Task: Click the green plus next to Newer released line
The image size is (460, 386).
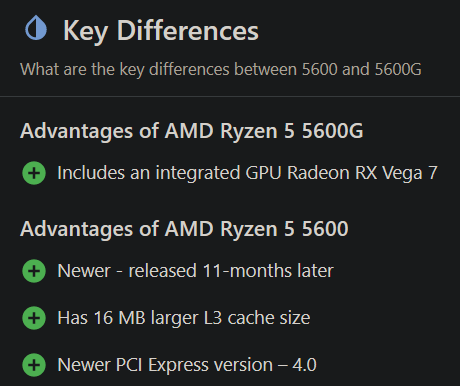Action: pyautogui.click(x=34, y=271)
